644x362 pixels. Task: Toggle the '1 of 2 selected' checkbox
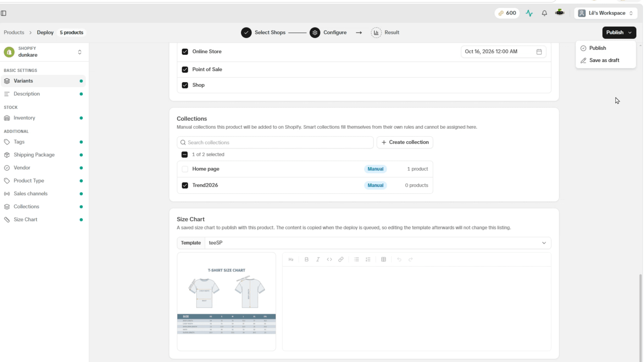[x=185, y=155]
